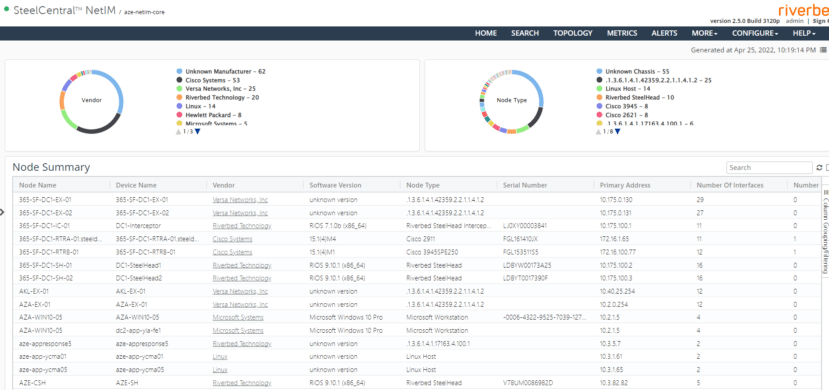Click the list icon beside the generated timestamp
829x390 pixels.
(823, 50)
